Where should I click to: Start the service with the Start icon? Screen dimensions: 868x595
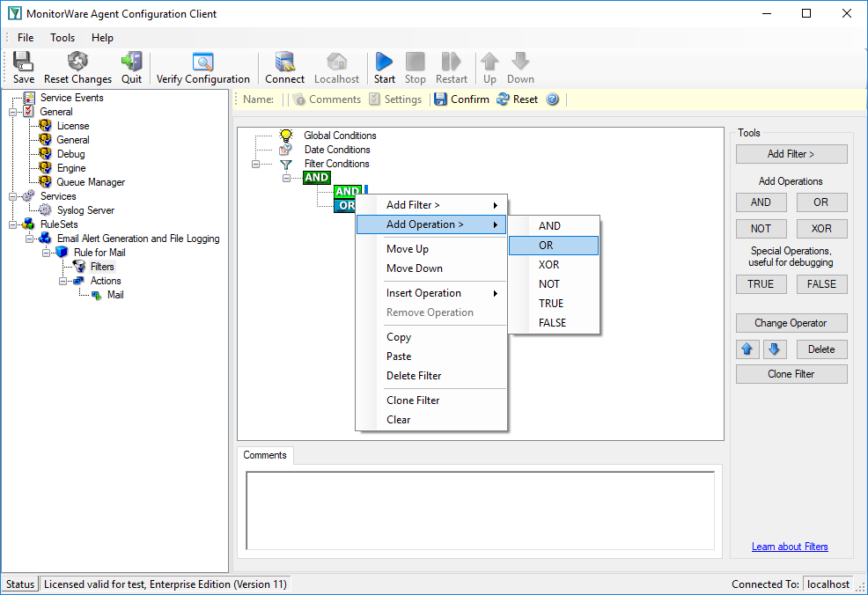coord(384,62)
